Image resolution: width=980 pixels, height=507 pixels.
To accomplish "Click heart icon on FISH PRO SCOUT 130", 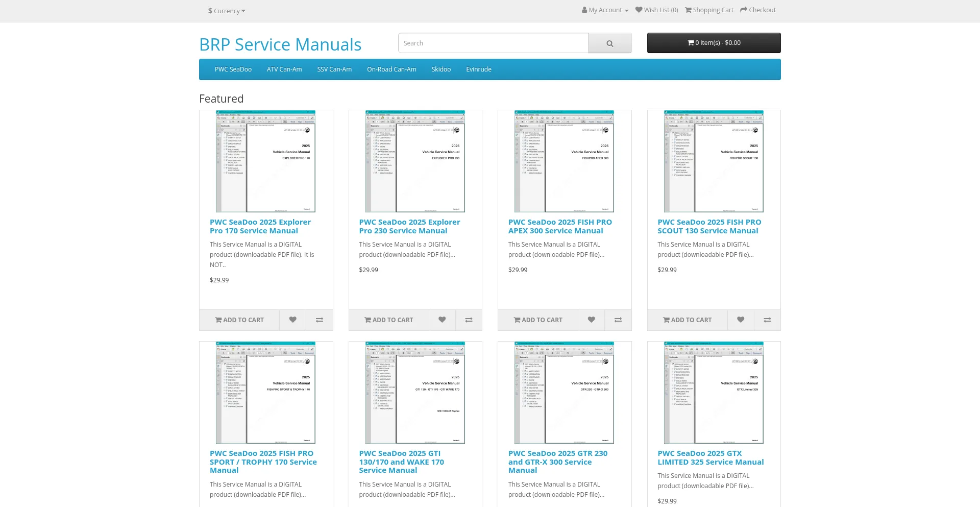I will click(x=740, y=320).
